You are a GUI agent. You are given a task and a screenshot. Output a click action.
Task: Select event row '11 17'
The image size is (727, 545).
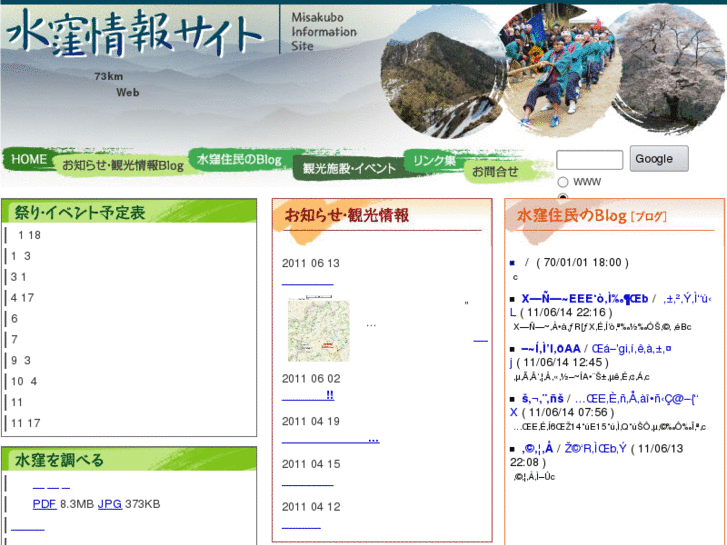click(x=26, y=423)
